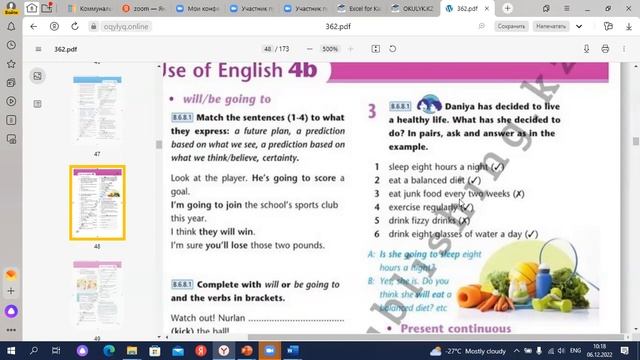Click the horizontal scrollbar at the bottom
The image size is (640, 360).
pos(436,337)
